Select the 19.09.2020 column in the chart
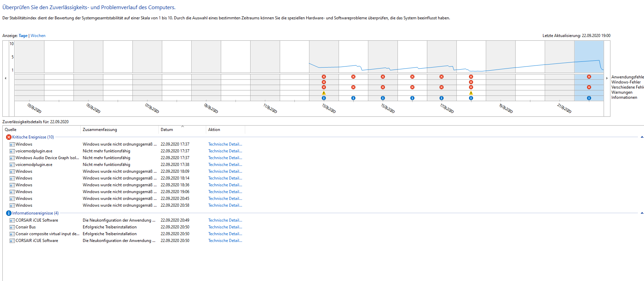The width and height of the screenshot is (644, 281). point(501,71)
